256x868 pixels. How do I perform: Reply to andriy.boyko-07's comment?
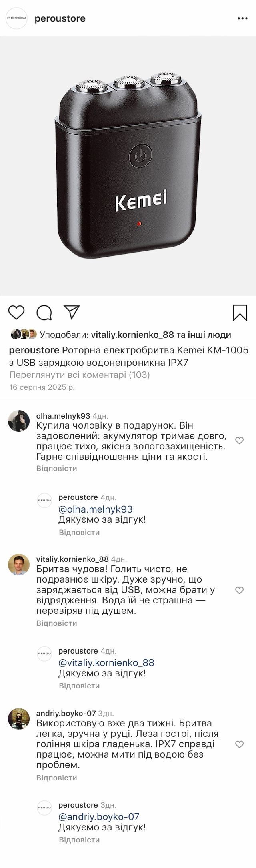[56, 778]
